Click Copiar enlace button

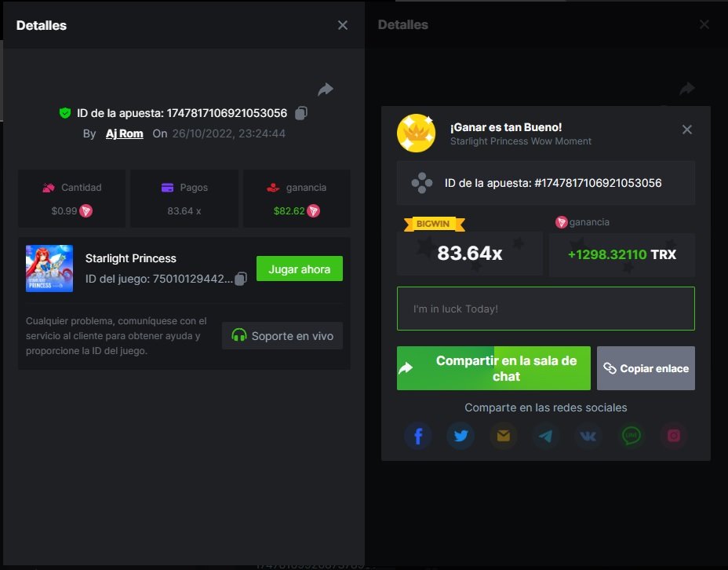click(x=646, y=368)
